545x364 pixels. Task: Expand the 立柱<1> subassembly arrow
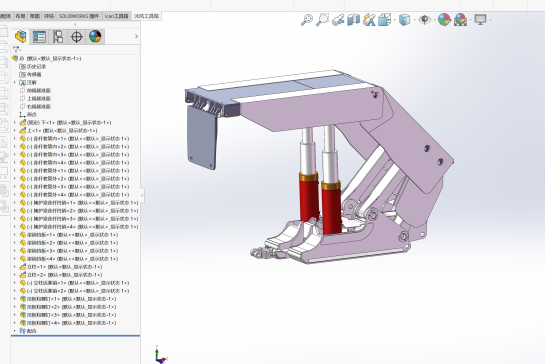coord(15,267)
